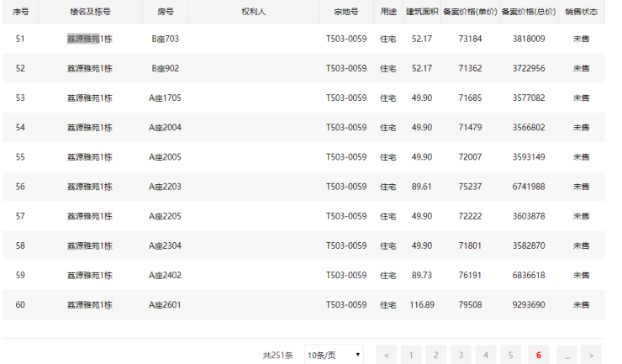Jump to page 2
The width and height of the screenshot is (622, 364).
pyautogui.click(x=435, y=355)
